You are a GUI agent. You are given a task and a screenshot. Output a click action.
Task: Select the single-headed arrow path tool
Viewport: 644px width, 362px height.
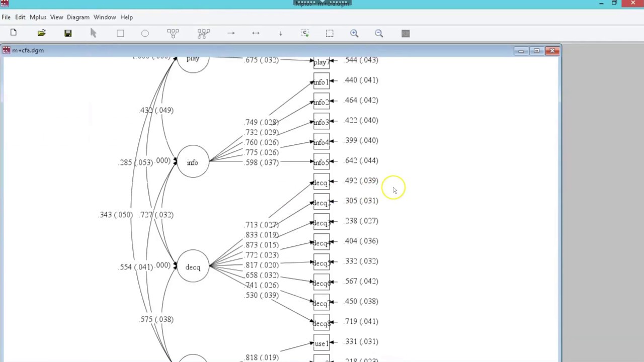coord(231,33)
